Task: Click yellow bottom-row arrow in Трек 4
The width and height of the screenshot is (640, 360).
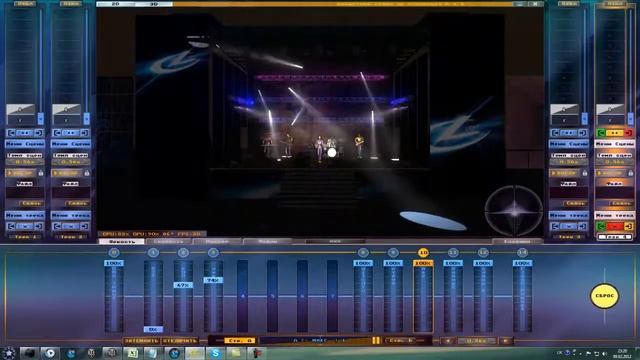Action: [629, 226]
